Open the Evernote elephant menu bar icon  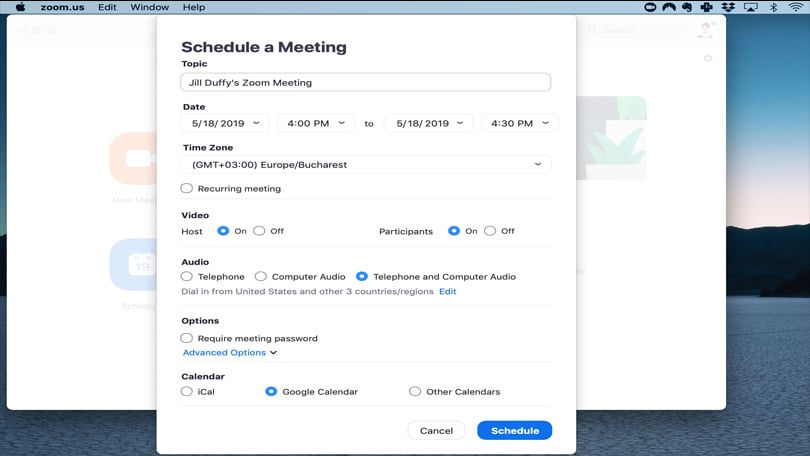click(x=688, y=7)
